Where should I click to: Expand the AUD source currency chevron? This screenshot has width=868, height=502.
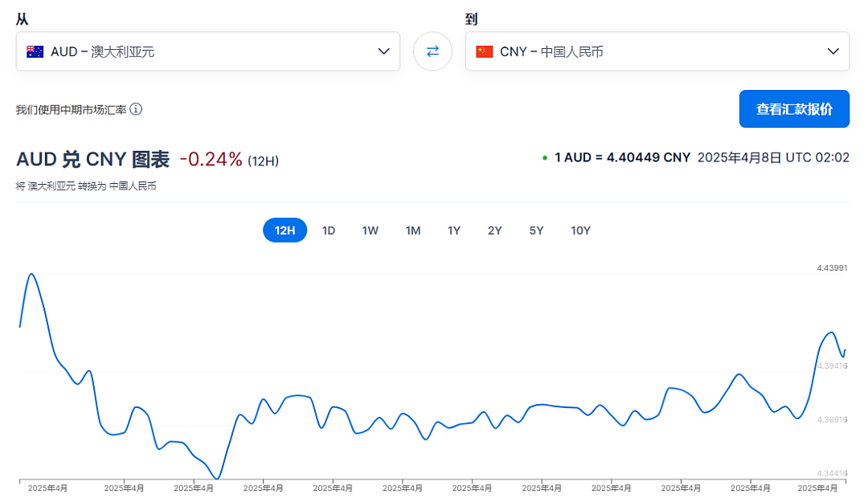[383, 51]
